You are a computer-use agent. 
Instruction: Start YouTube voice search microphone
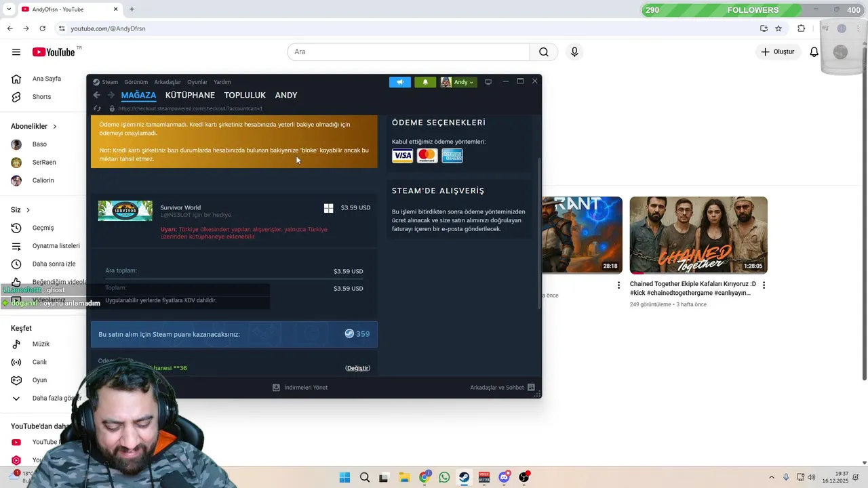coord(574,52)
